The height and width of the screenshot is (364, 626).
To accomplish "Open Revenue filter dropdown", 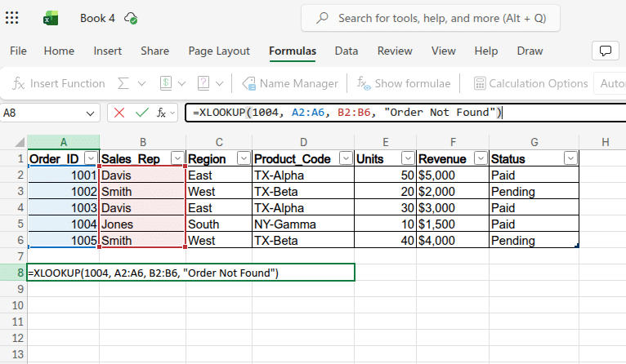I will [x=481, y=158].
